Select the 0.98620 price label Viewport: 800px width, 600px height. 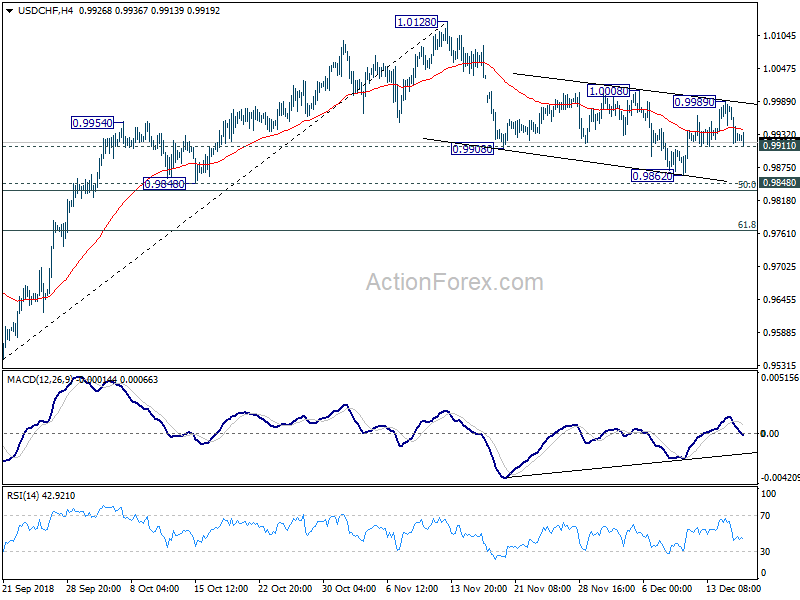coord(652,176)
